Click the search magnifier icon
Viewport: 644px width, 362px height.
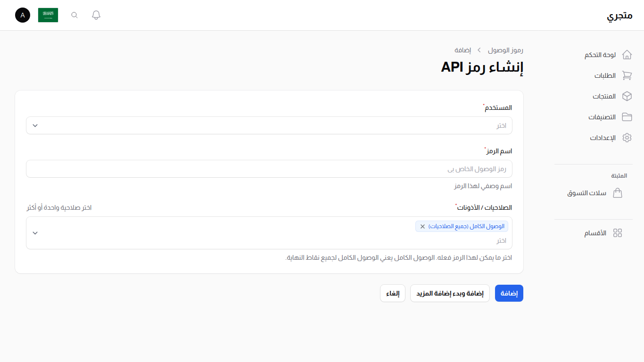pyautogui.click(x=74, y=15)
